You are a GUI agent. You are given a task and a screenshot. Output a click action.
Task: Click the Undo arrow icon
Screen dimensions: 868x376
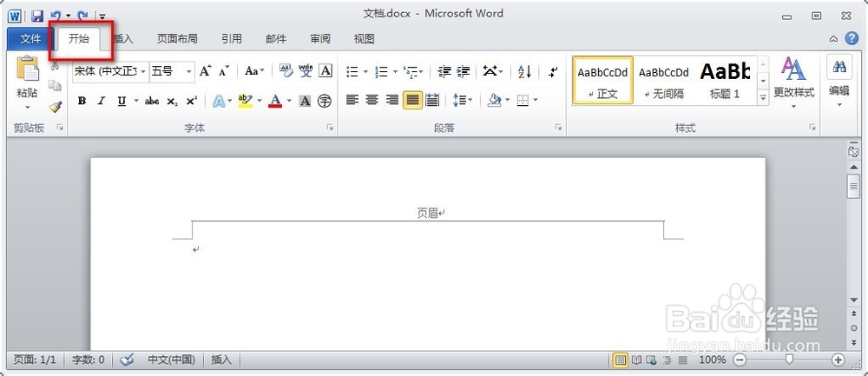56,16
